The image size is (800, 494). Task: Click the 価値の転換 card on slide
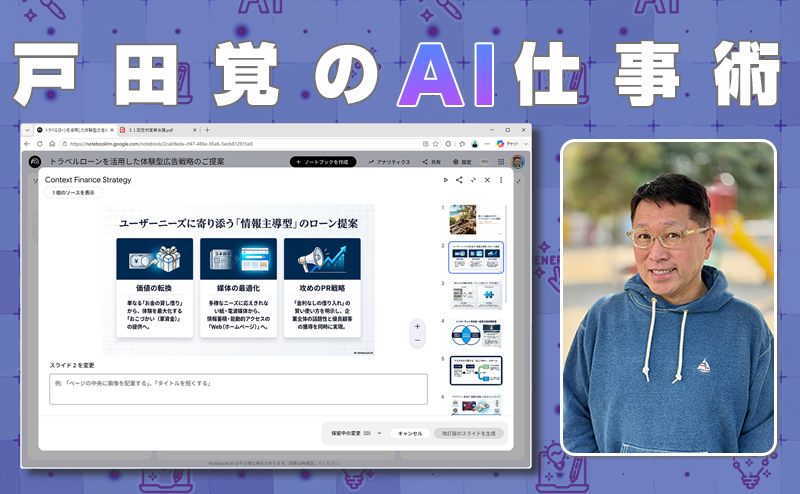click(x=155, y=288)
